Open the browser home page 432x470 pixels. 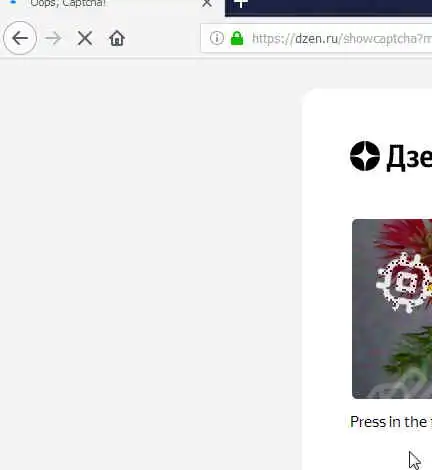tap(117, 38)
